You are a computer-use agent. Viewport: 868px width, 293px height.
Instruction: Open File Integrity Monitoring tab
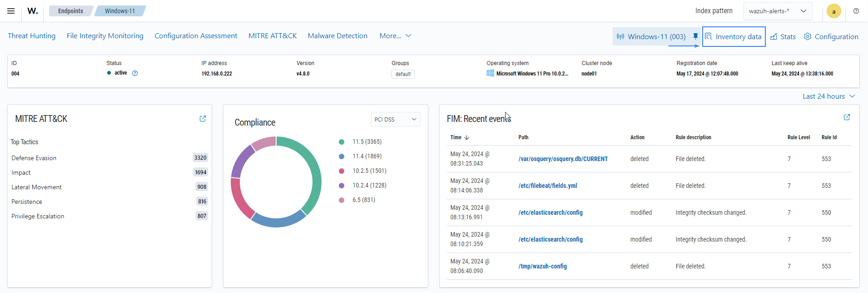click(x=105, y=35)
